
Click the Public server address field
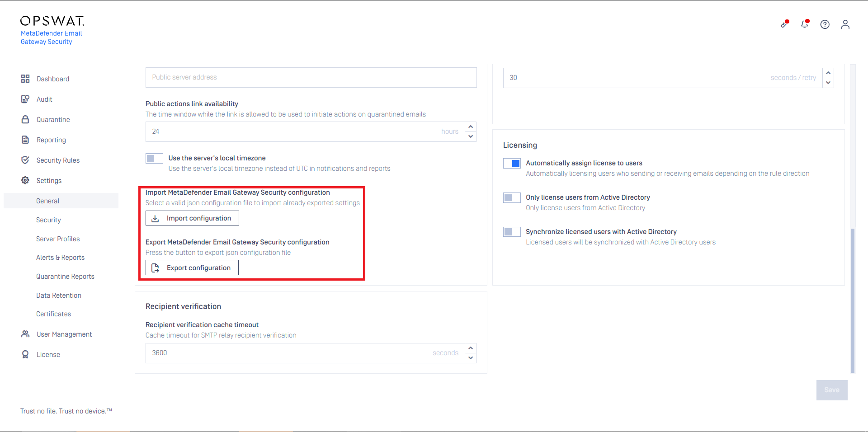point(311,77)
